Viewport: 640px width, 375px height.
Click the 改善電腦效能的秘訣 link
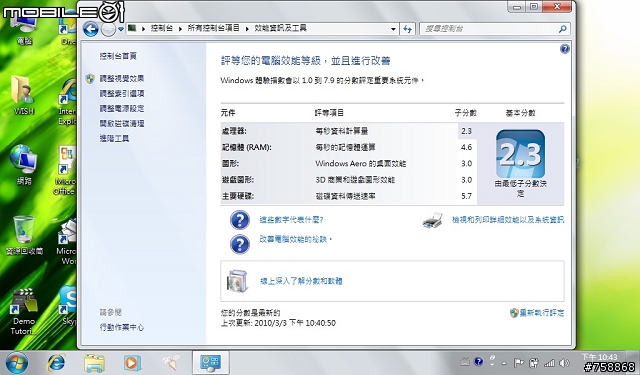(296, 239)
